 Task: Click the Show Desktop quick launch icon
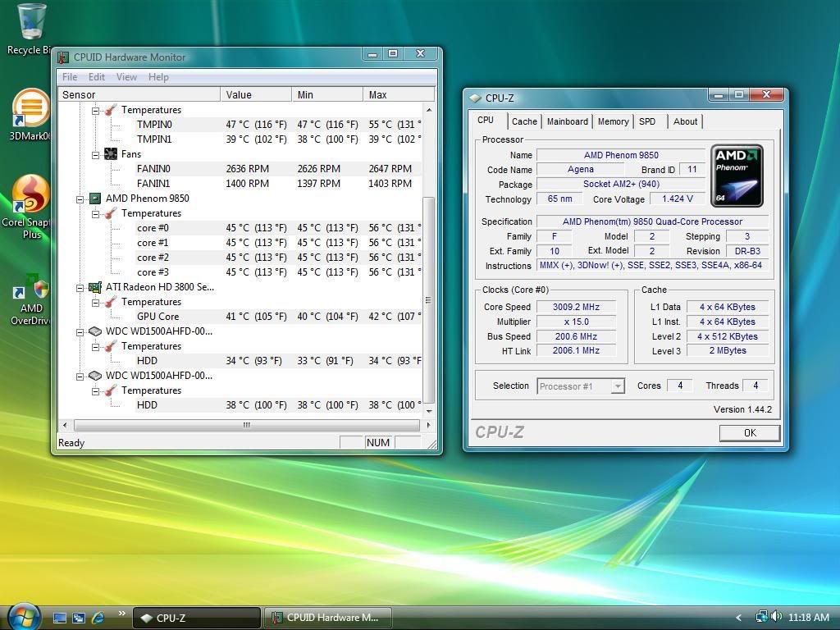(59, 618)
